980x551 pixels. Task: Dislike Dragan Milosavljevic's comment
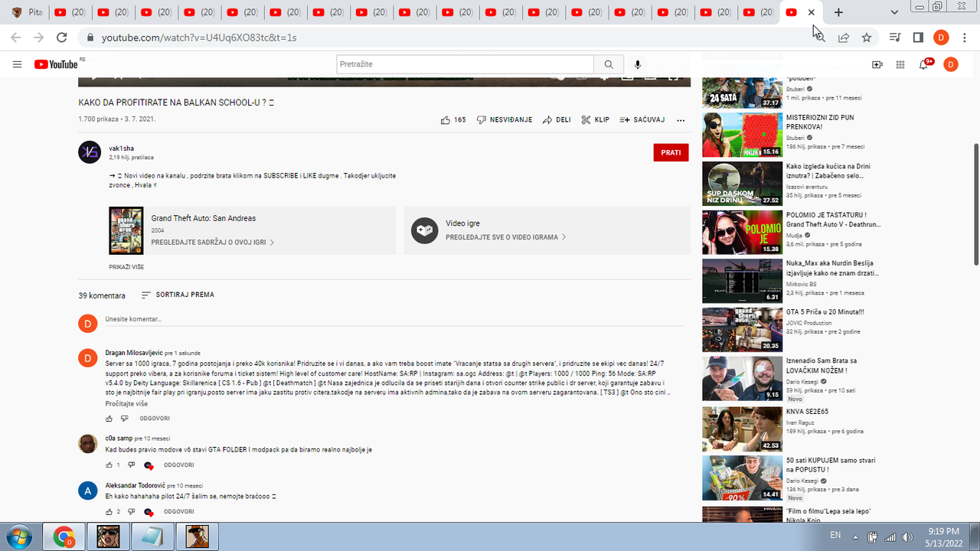pos(124,419)
